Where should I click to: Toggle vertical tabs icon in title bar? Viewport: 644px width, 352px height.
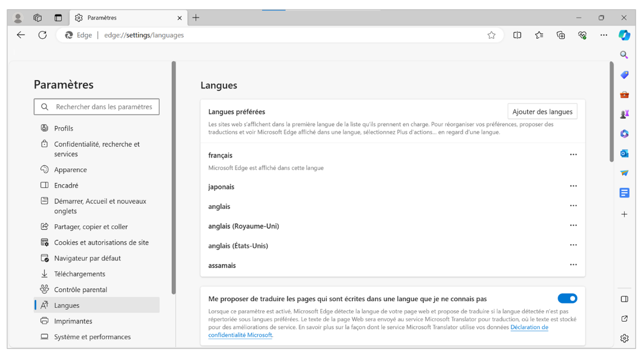(x=58, y=18)
